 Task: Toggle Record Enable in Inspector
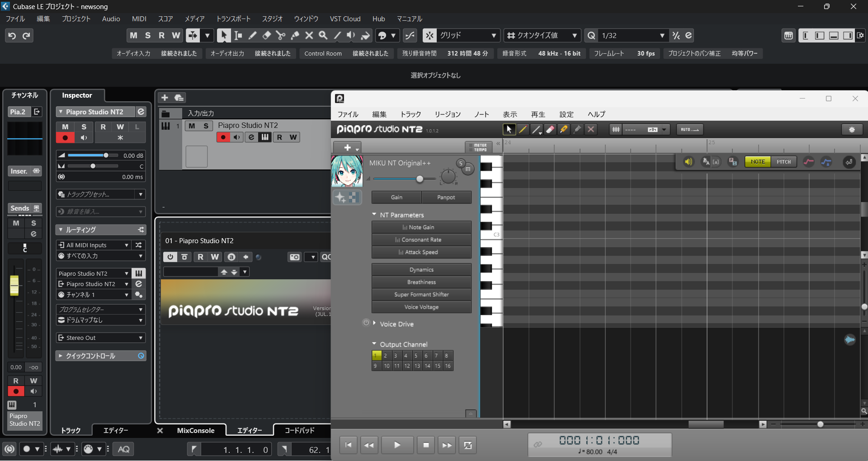pos(65,138)
